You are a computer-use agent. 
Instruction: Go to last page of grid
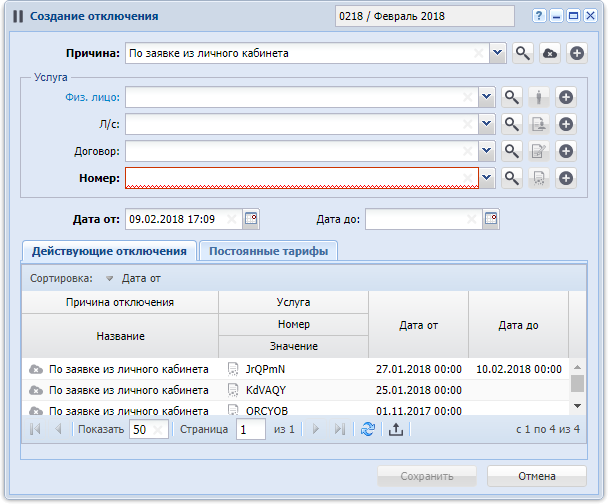[340, 429]
